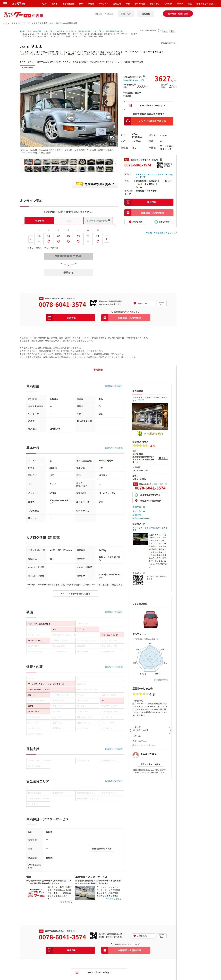
Task: Open 来店時間を選択して下さい time selector
Action: pos(69,256)
